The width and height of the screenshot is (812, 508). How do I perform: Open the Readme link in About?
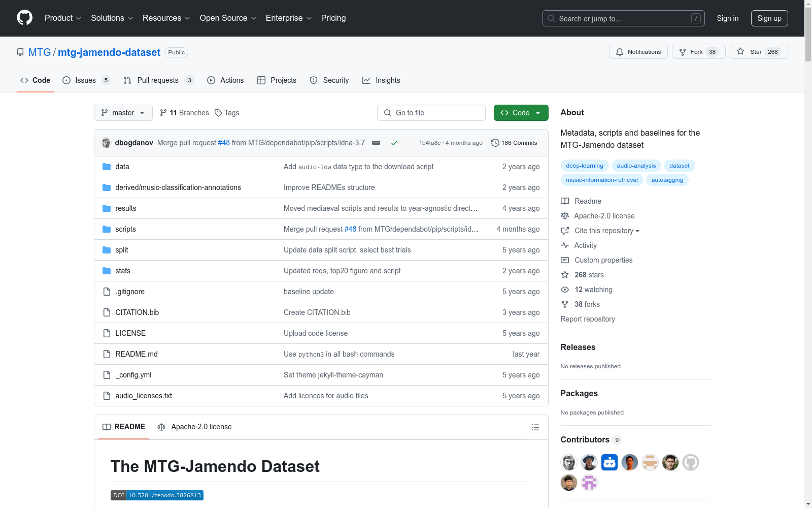pos(581,201)
